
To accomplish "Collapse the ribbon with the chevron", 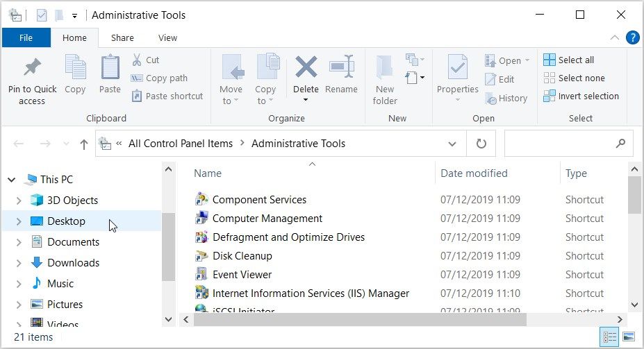I will (x=615, y=37).
